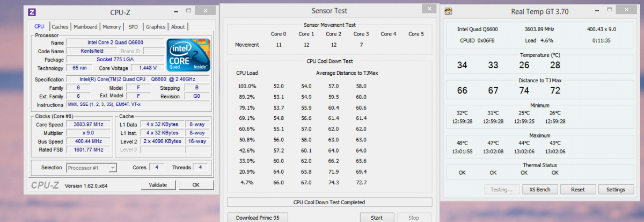Click CPU Cool Down Test Completed status bar

point(330,202)
